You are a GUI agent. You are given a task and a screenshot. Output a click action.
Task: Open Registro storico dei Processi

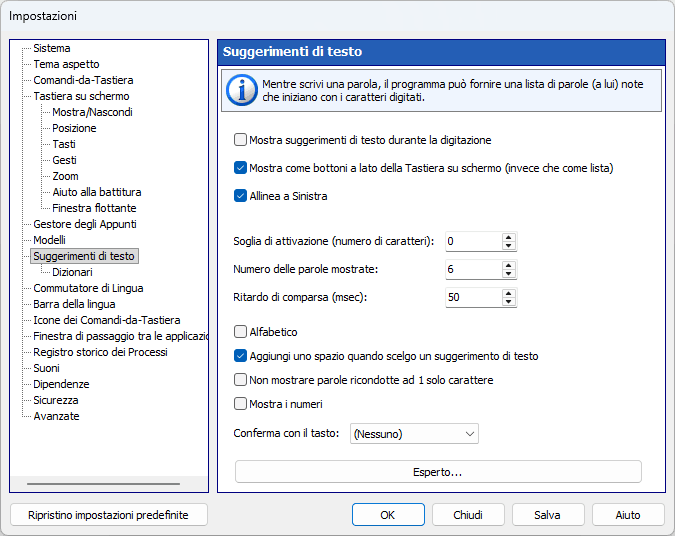coord(100,352)
